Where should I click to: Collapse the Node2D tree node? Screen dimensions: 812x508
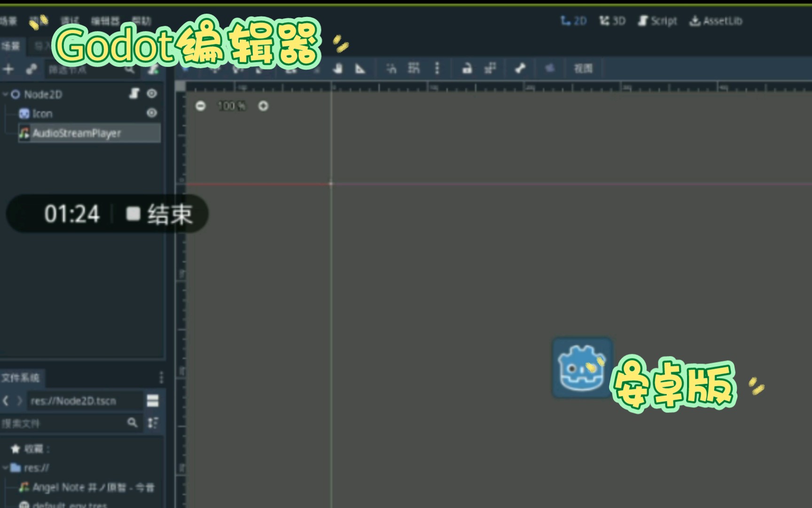pos(5,95)
